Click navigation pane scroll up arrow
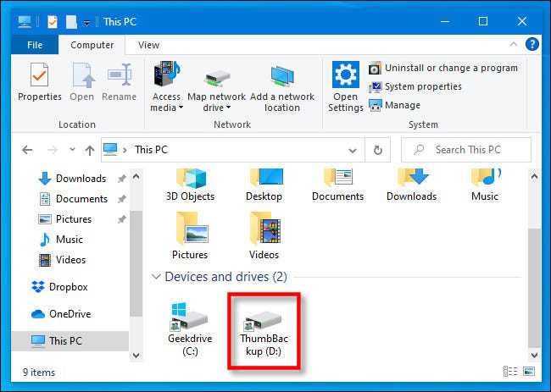Screen dimensions: 551x392 [136, 176]
